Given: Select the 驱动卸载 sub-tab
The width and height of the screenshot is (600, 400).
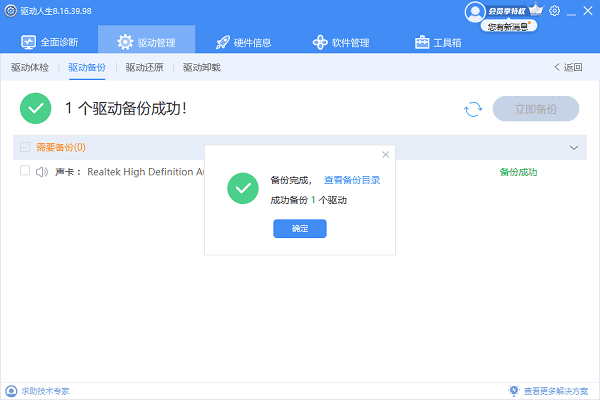Looking at the screenshot, I should 202,68.
